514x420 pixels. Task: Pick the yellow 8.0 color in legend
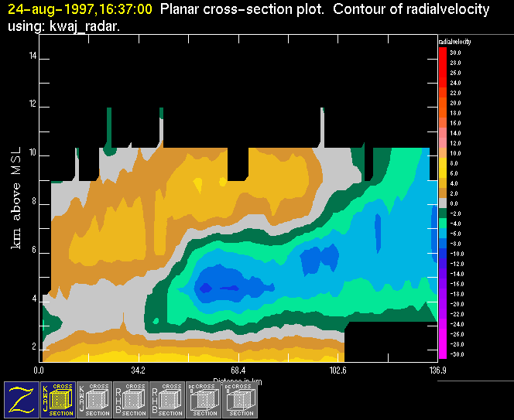click(x=443, y=162)
